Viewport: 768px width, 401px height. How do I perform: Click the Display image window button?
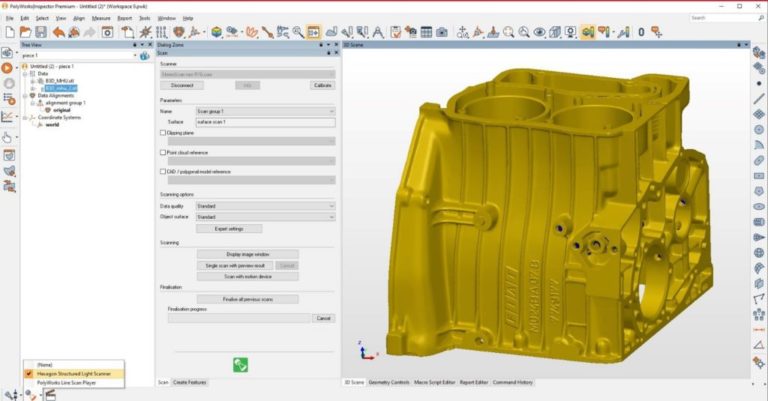click(x=248, y=254)
